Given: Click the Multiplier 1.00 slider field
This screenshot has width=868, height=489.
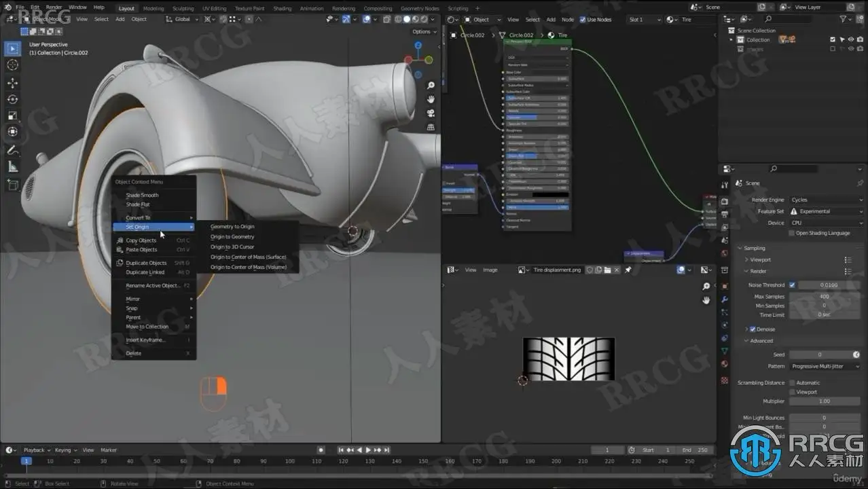Looking at the screenshot, I should (x=824, y=401).
